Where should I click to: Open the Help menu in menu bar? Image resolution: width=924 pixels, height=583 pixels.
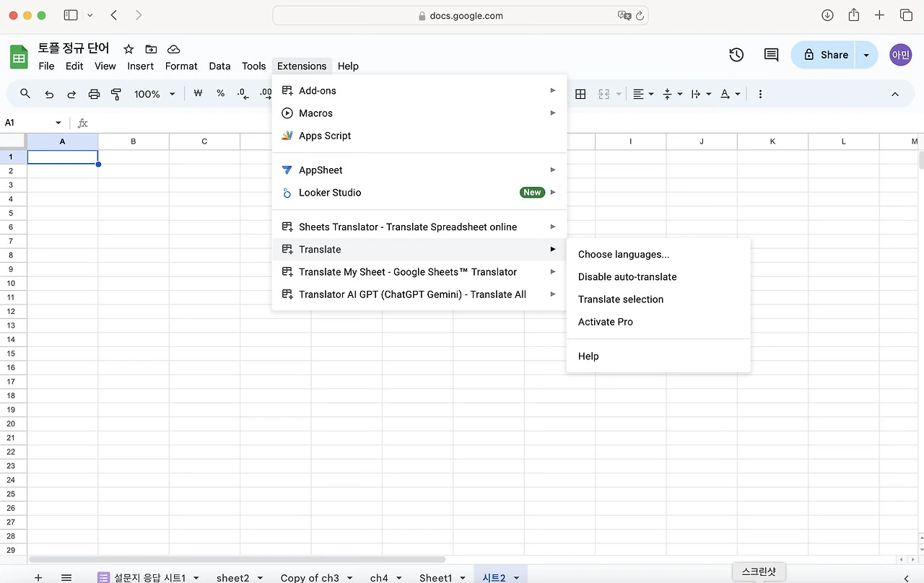point(348,66)
